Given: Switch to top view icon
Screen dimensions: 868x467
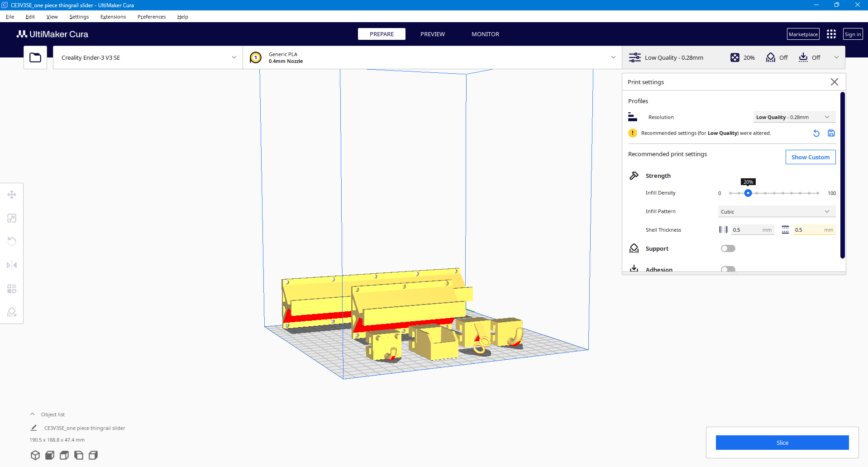Looking at the screenshot, I should click(64, 455).
